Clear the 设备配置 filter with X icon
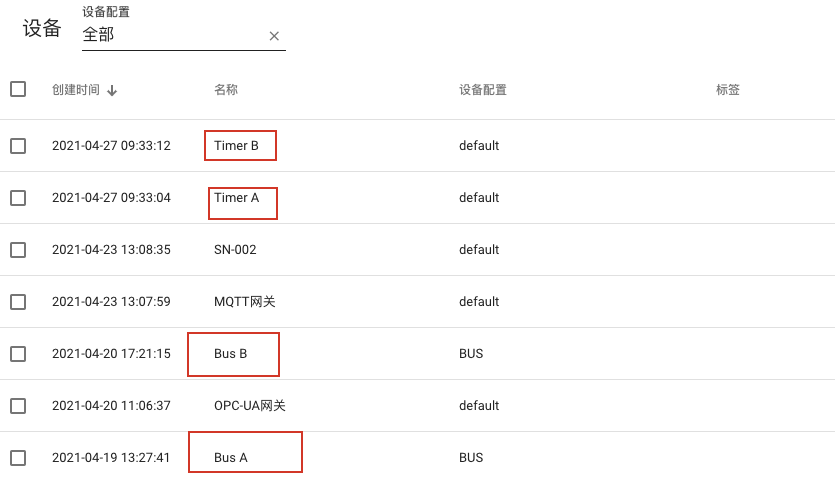The image size is (835, 481). (274, 36)
